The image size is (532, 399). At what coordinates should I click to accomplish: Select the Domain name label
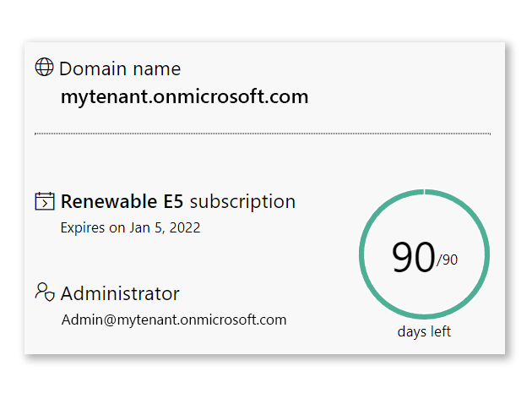pyautogui.click(x=119, y=68)
